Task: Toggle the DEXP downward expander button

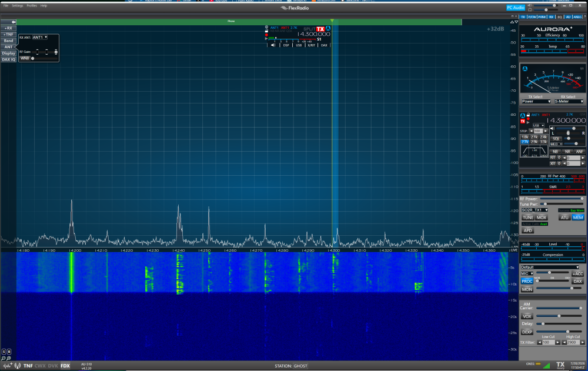Action: (527, 332)
